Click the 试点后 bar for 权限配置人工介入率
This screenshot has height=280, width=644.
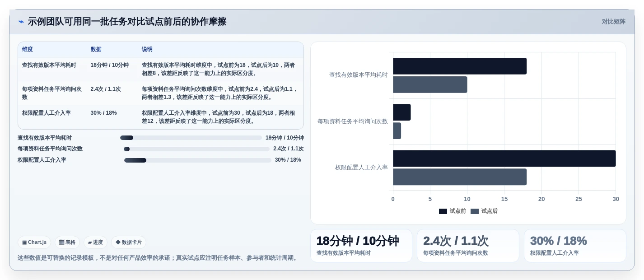tap(460, 177)
